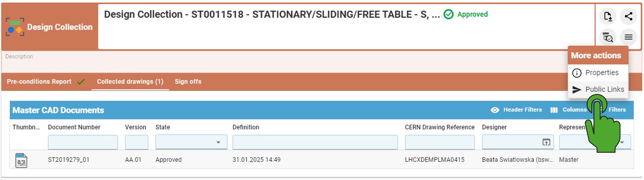Switch to the Sign offs tab
Screen dimensions: 644x180
pos(188,81)
